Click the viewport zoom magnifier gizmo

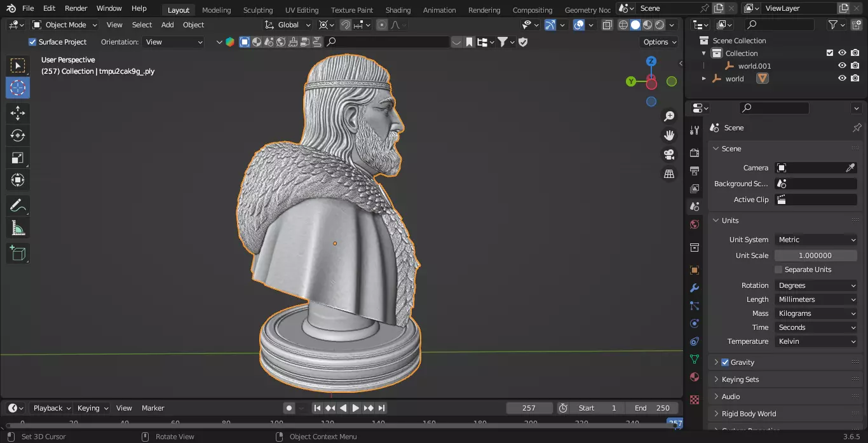pos(669,116)
